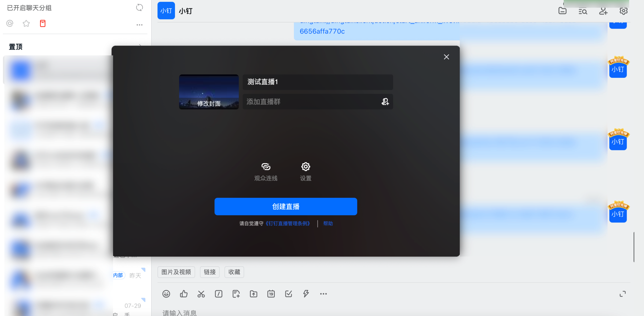
Task: Toggle the @ mentions filter
Action: click(x=10, y=24)
